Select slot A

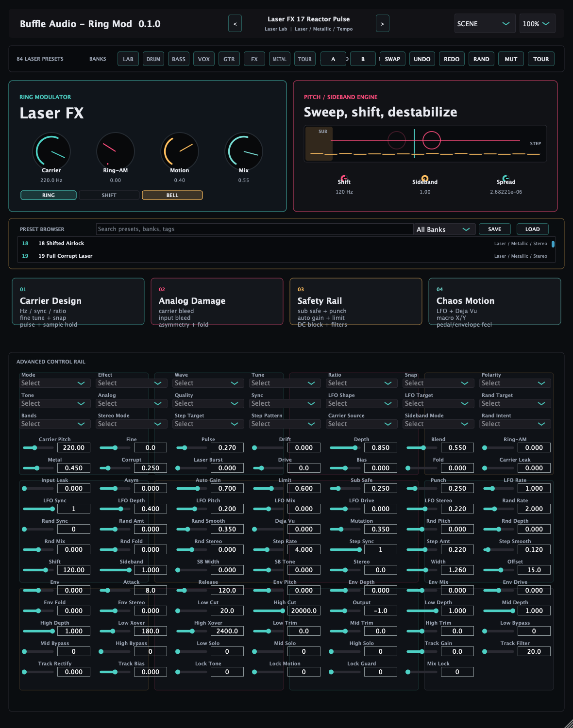pos(333,59)
